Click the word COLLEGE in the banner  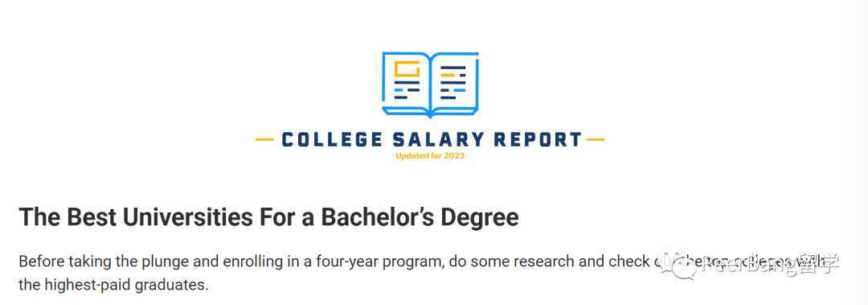coord(332,140)
